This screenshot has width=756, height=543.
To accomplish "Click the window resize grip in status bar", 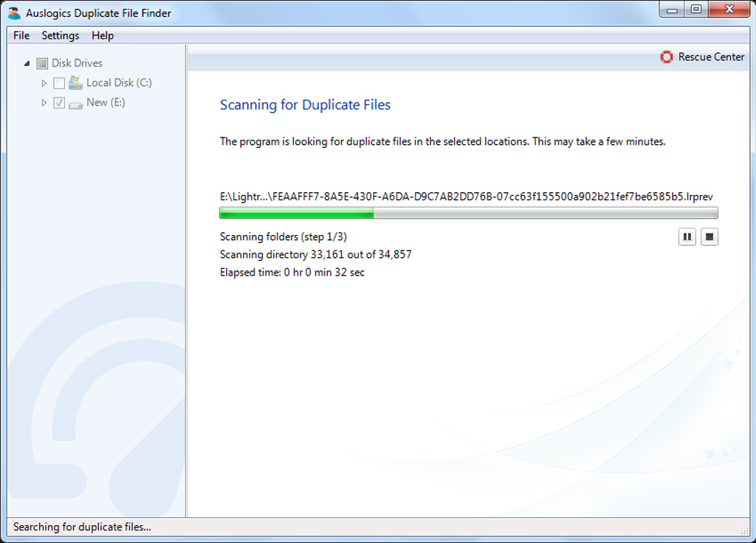I will coord(745,530).
